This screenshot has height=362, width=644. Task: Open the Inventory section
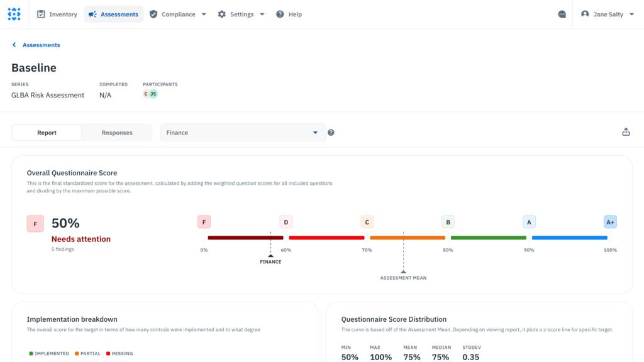coord(57,14)
